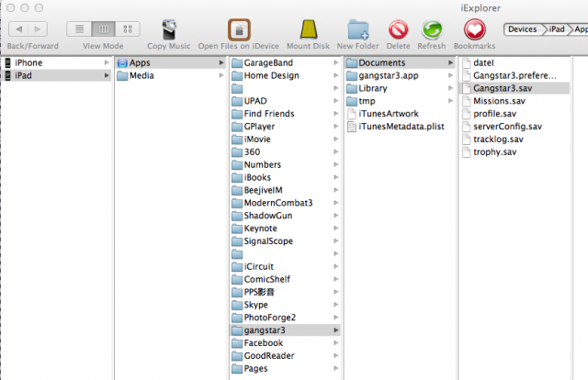Expand the tmp folder arrow
The width and height of the screenshot is (588, 380).
click(x=450, y=101)
